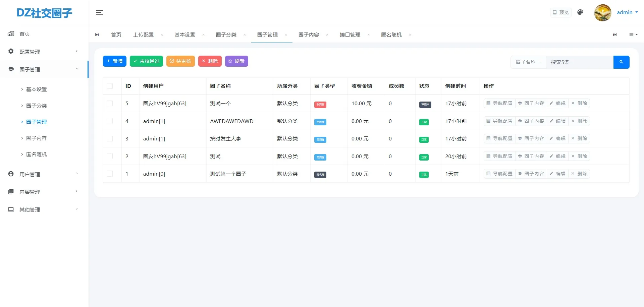644x307 pixels.
Task: Click the 新增 button to add a circle
Action: pos(114,61)
